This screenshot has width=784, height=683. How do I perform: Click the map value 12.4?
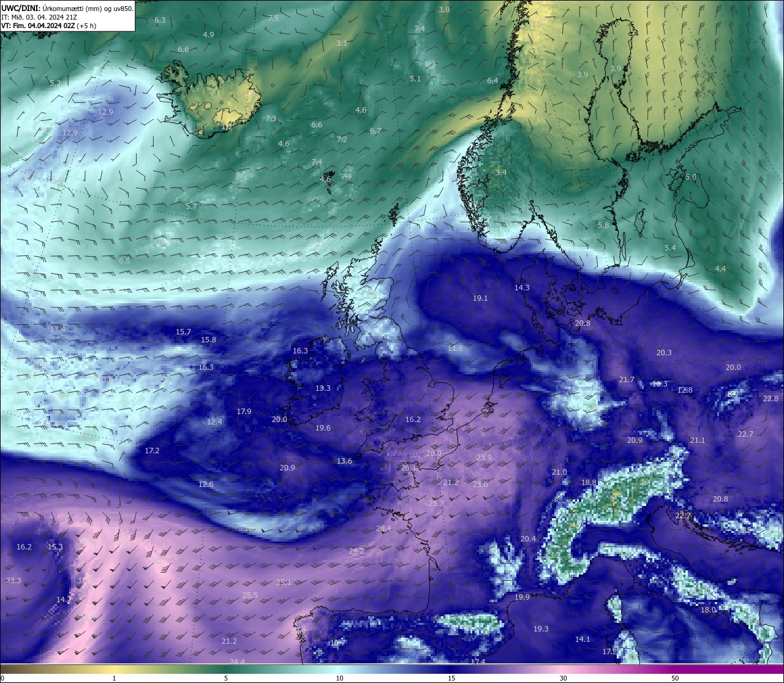click(x=214, y=422)
